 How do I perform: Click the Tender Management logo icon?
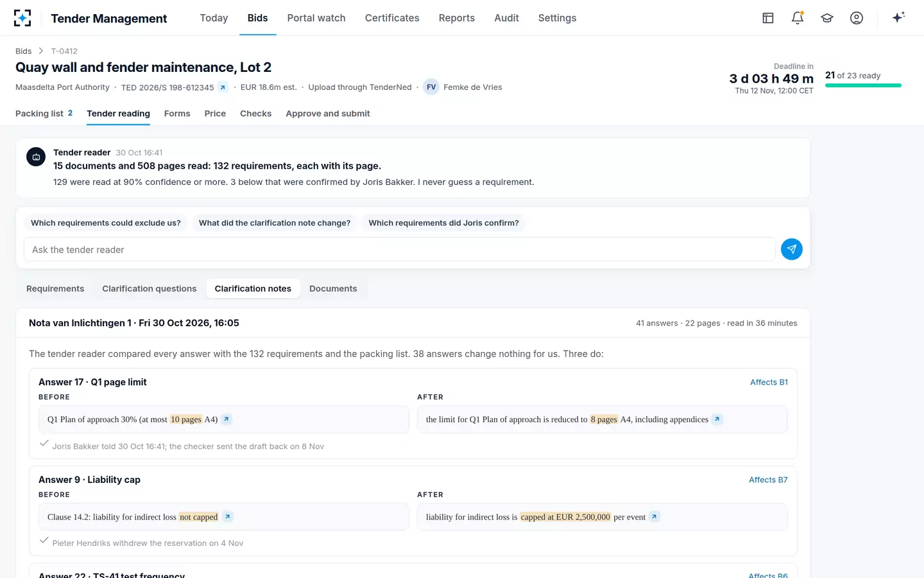[22, 18]
